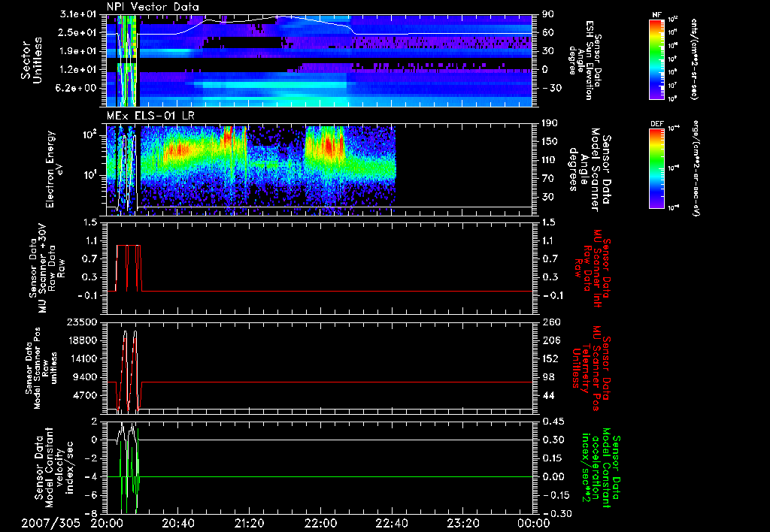Click the 150 scanner angle tick
Screen dimensions: 770x532
pos(549,141)
